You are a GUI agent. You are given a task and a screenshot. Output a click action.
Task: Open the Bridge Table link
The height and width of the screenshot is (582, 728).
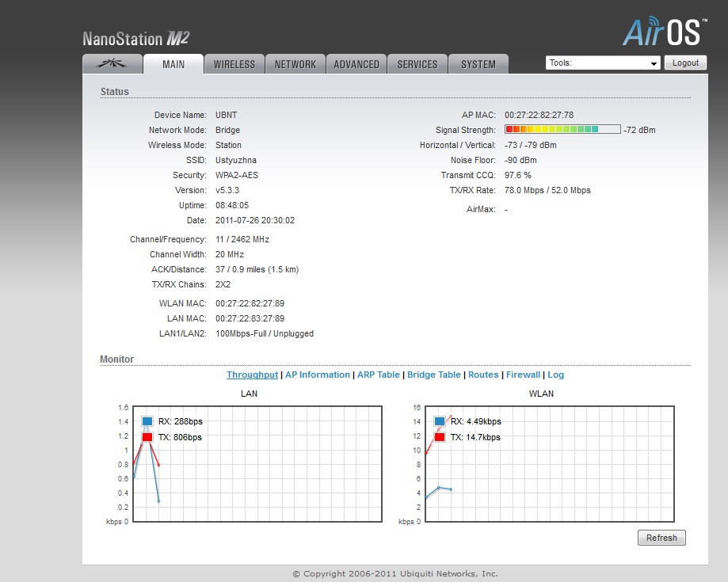click(x=434, y=375)
